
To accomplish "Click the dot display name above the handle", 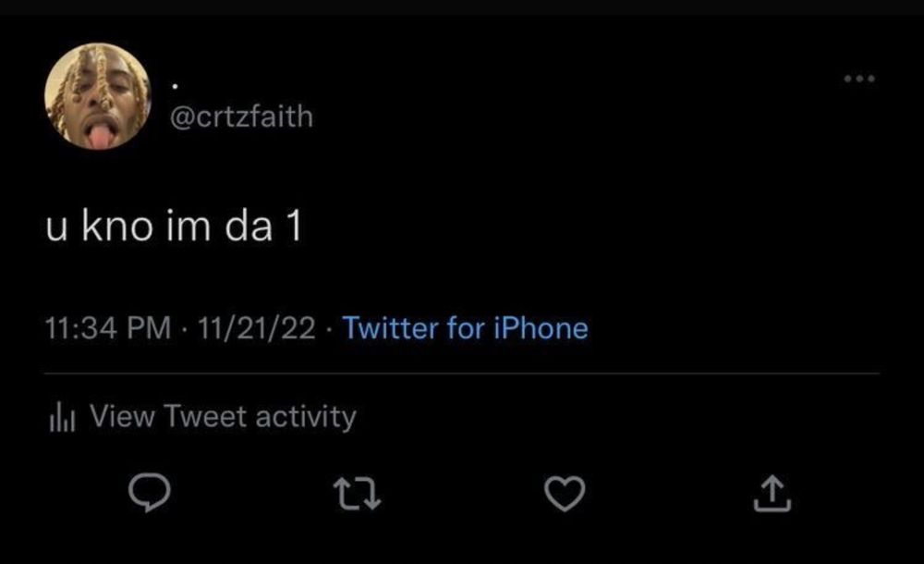I will (175, 87).
